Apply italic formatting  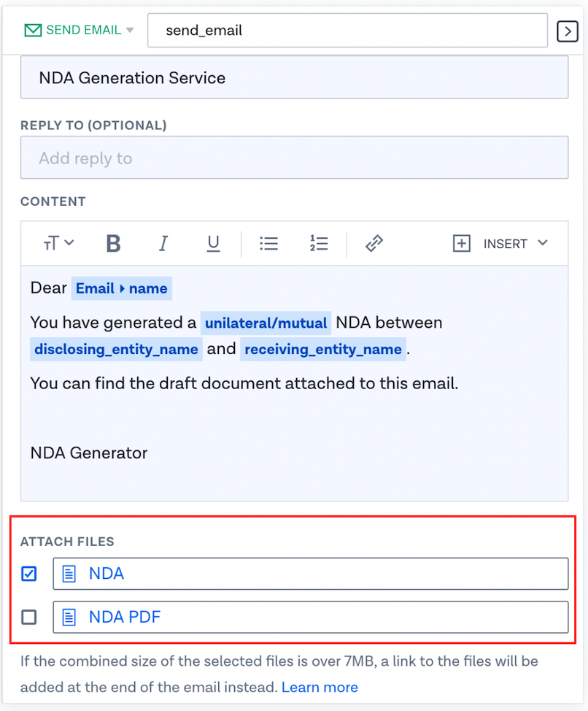(163, 243)
